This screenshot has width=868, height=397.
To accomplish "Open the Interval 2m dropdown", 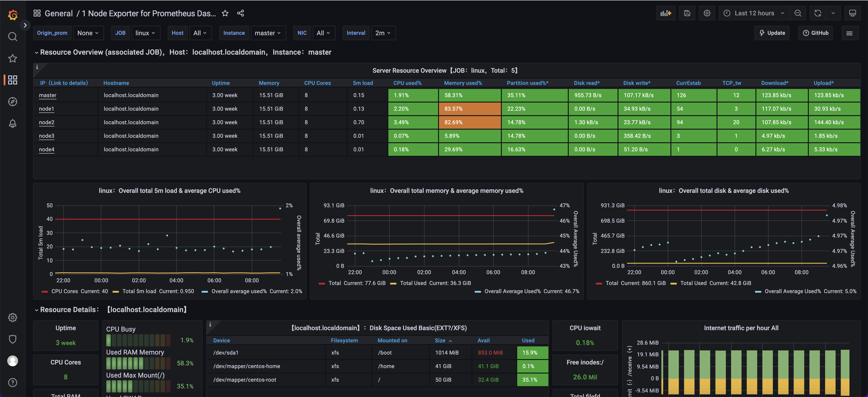I will click(383, 33).
